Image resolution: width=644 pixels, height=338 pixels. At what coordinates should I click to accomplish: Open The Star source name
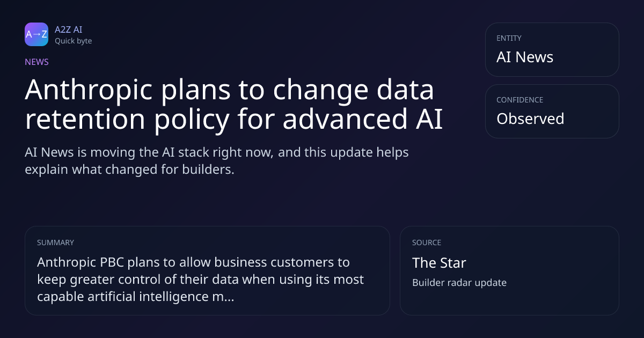click(439, 263)
